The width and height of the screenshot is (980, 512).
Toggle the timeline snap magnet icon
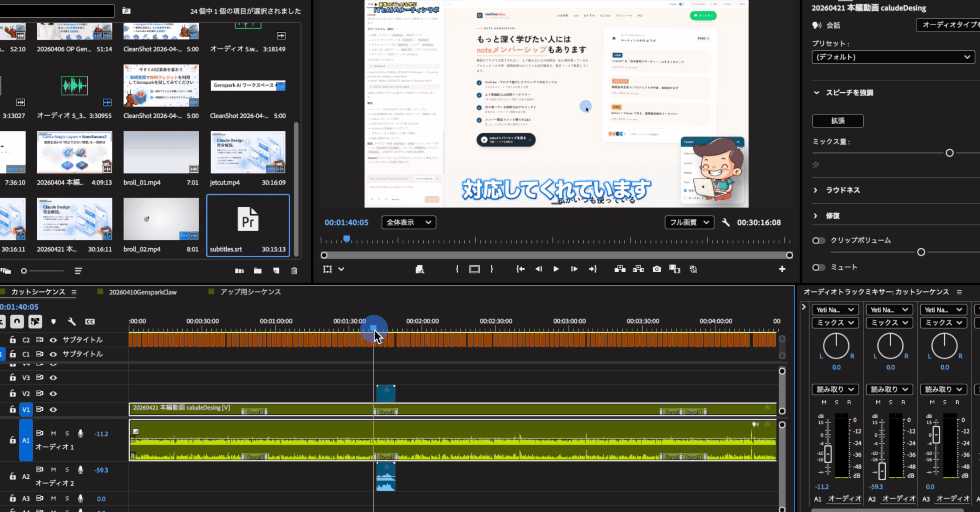click(x=17, y=321)
